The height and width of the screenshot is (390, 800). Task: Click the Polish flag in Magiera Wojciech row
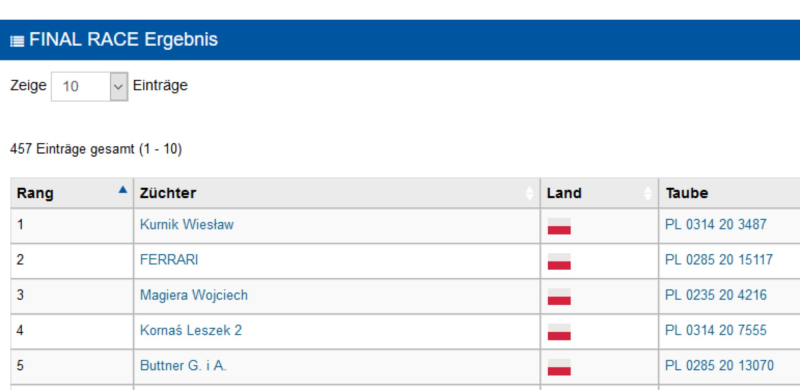(x=559, y=296)
